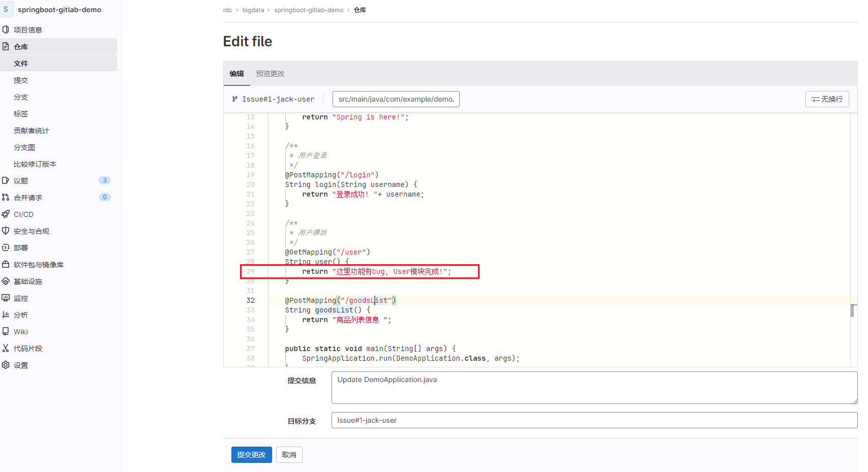Viewport: 868px width, 472px height.
Task: Click the 取消 cancel button
Action: pos(289,455)
